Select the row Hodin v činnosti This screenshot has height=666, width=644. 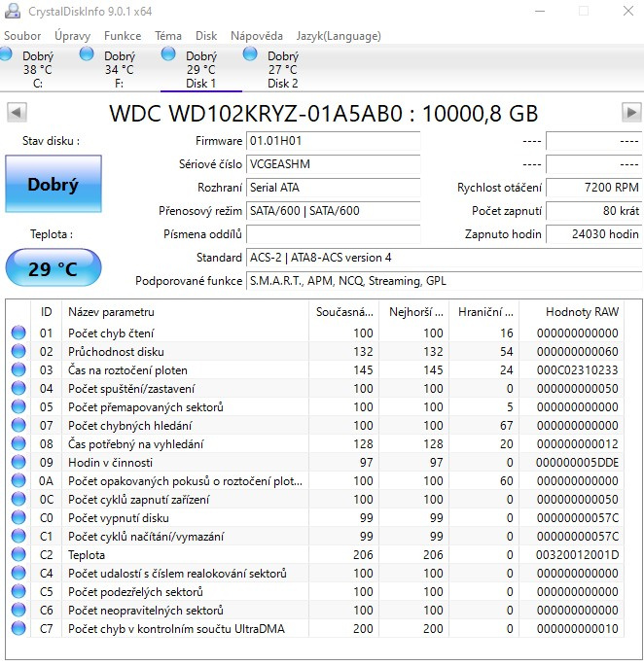click(315, 462)
